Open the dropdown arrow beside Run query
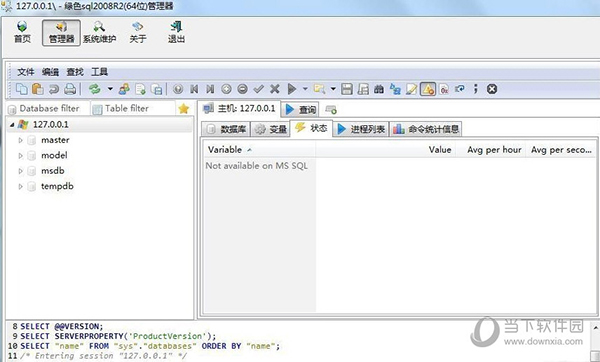Image resolution: width=600 pixels, height=362 pixels. pyautogui.click(x=305, y=89)
